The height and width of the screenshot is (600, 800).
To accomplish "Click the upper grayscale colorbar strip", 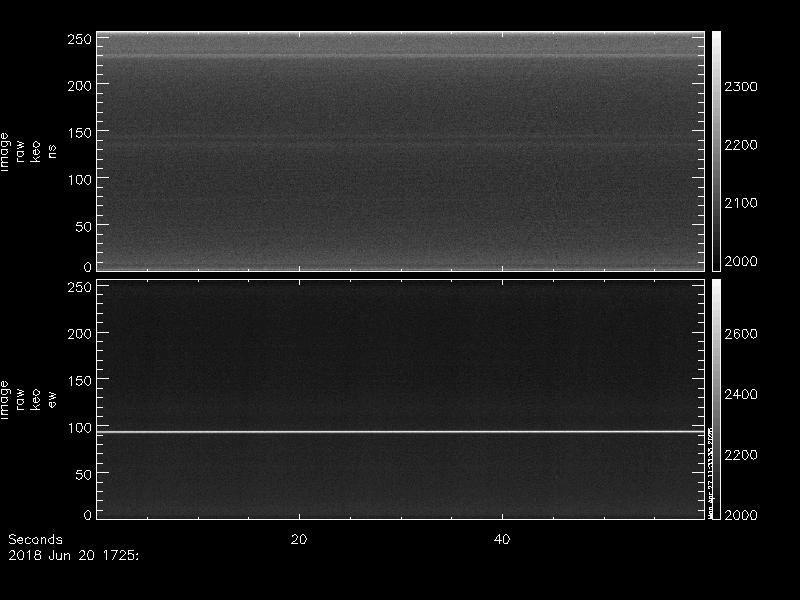I will click(x=716, y=151).
